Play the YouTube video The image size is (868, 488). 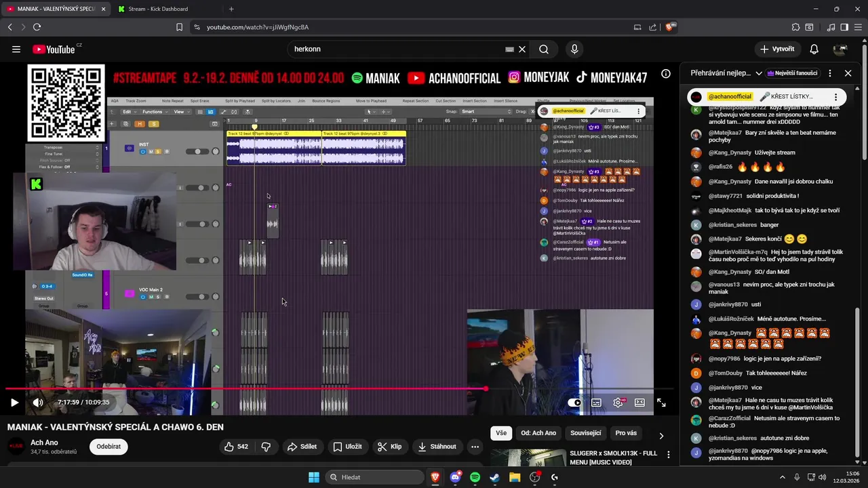(x=14, y=403)
